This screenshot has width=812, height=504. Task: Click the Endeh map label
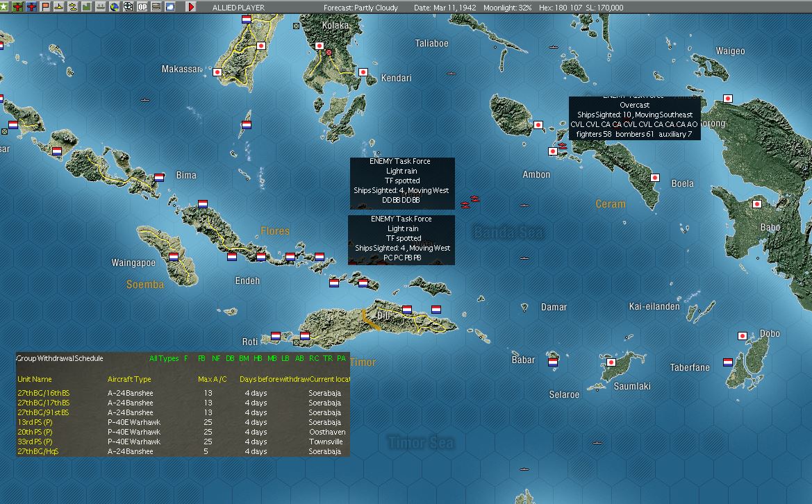point(247,281)
